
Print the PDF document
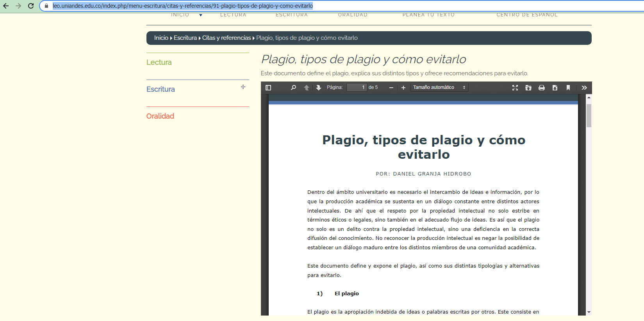(x=542, y=88)
